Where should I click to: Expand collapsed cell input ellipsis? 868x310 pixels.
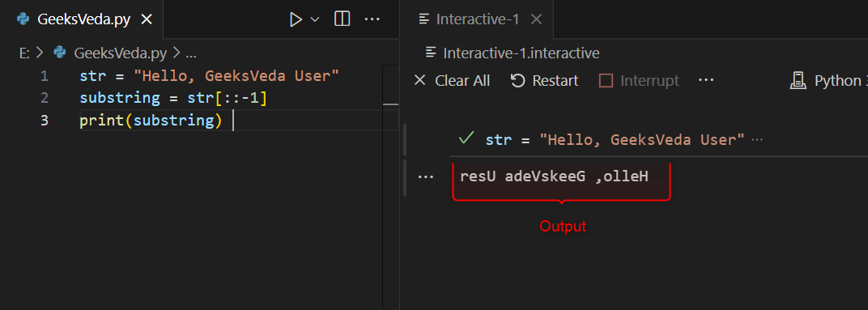[x=757, y=140]
